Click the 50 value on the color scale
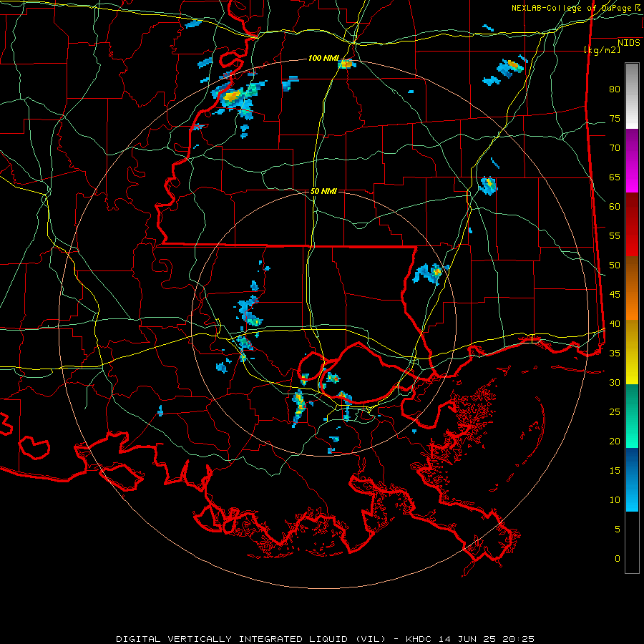 click(x=615, y=265)
